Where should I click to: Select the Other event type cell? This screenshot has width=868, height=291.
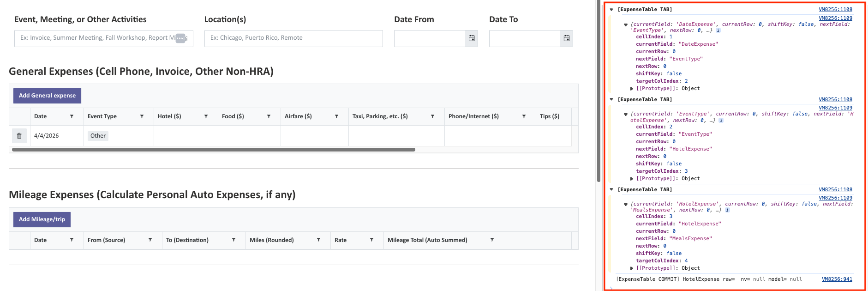pyautogui.click(x=98, y=136)
